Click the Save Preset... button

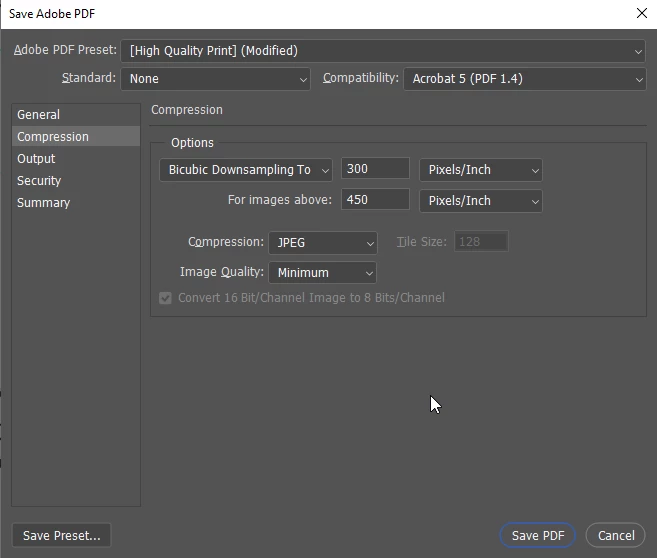click(x=62, y=535)
